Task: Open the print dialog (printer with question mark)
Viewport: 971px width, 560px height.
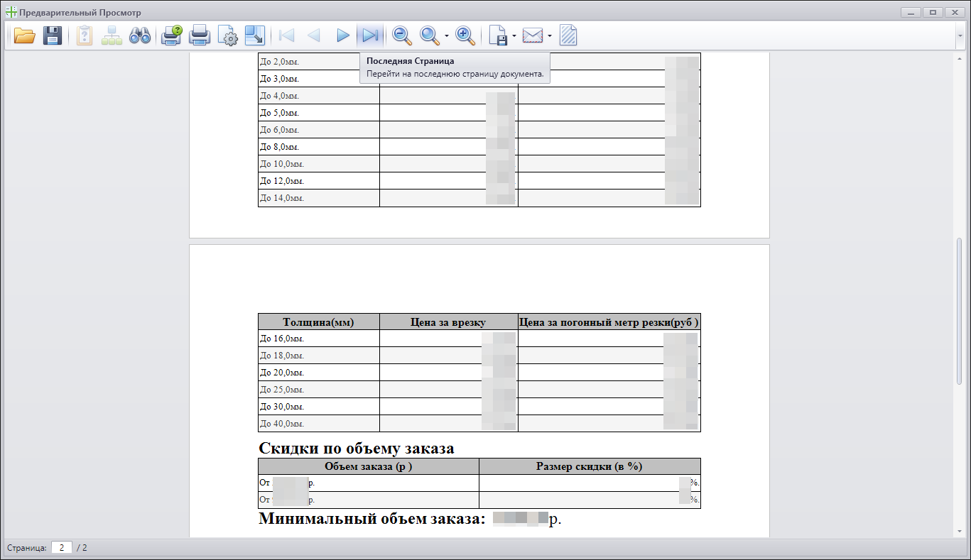Action: [173, 35]
